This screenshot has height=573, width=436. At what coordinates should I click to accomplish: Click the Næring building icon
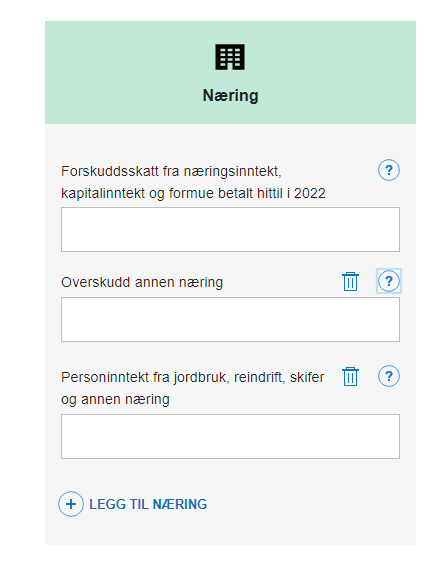[230, 57]
